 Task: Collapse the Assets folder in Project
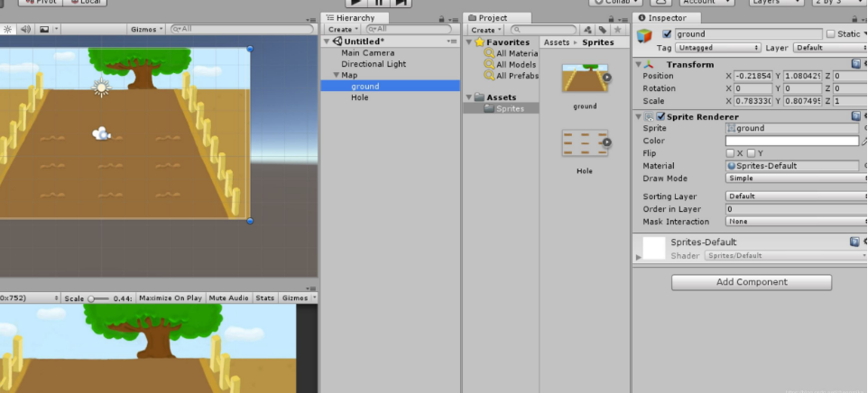tap(469, 96)
